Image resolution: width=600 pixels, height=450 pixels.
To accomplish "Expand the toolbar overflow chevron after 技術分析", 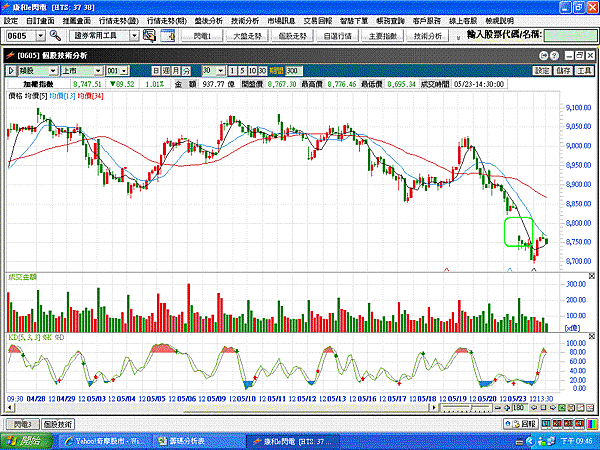I will pos(458,38).
